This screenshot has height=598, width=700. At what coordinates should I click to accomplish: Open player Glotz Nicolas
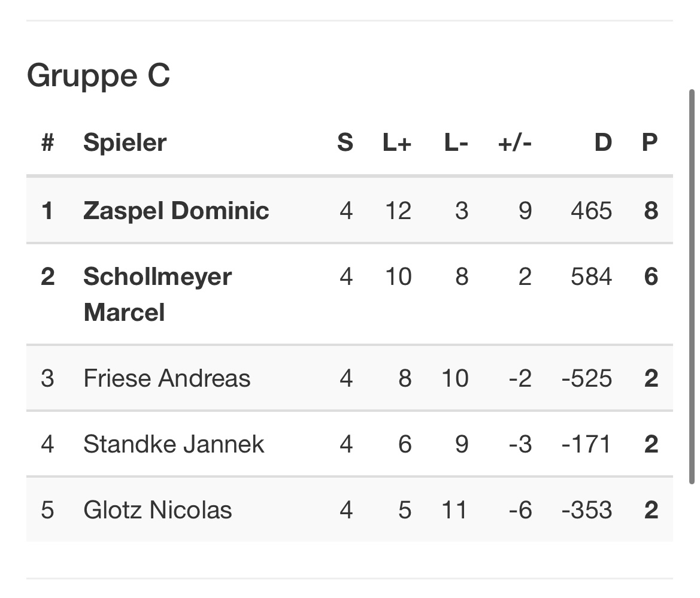(157, 510)
